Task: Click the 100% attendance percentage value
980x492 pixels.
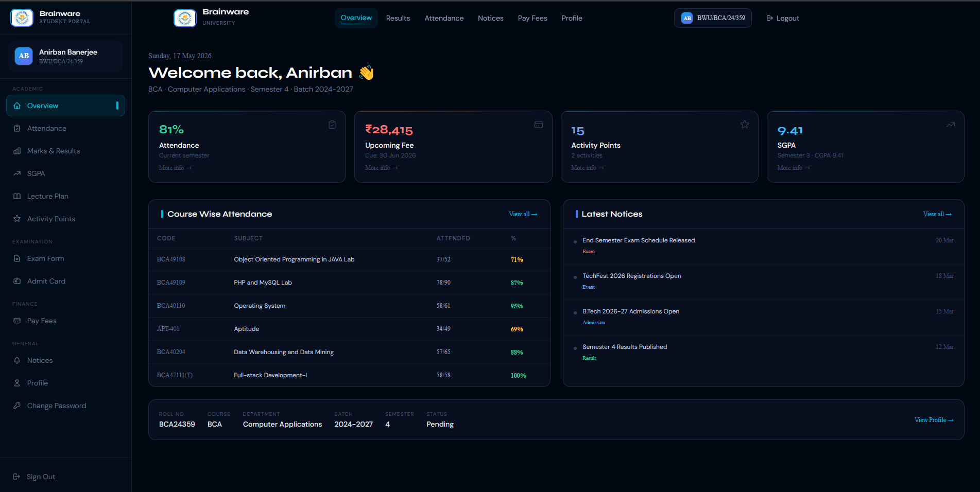Action: [x=518, y=376]
